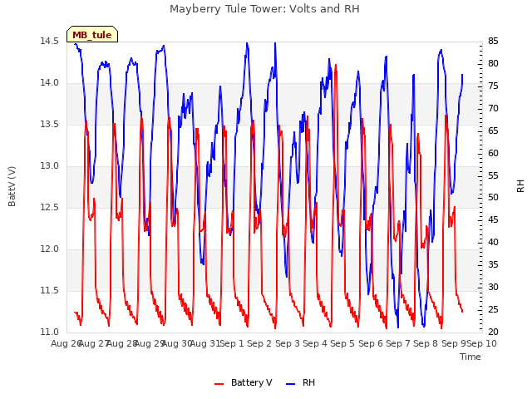The image size is (532, 399).
Task: Click the 11.5 tick on left axis
Action: tap(49, 290)
